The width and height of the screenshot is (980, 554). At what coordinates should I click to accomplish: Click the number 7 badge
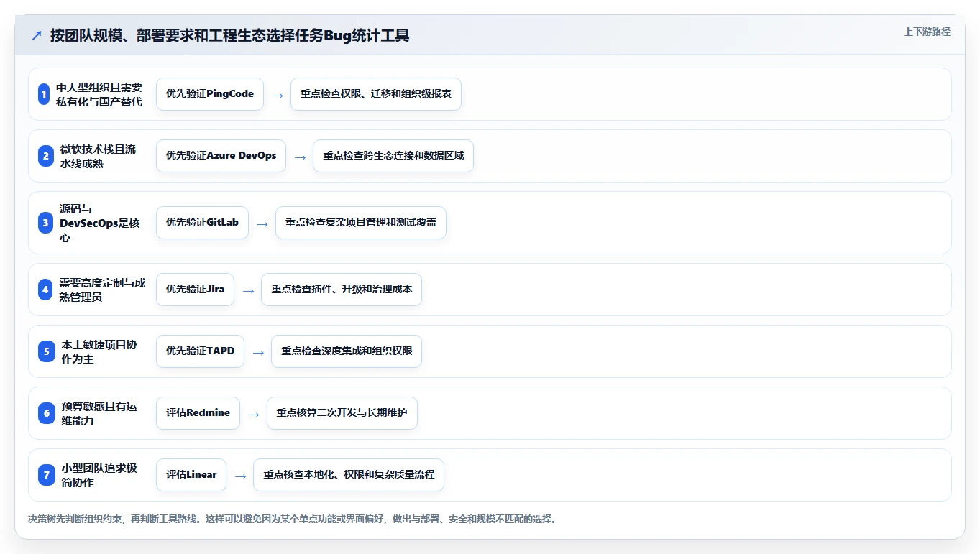coord(46,475)
